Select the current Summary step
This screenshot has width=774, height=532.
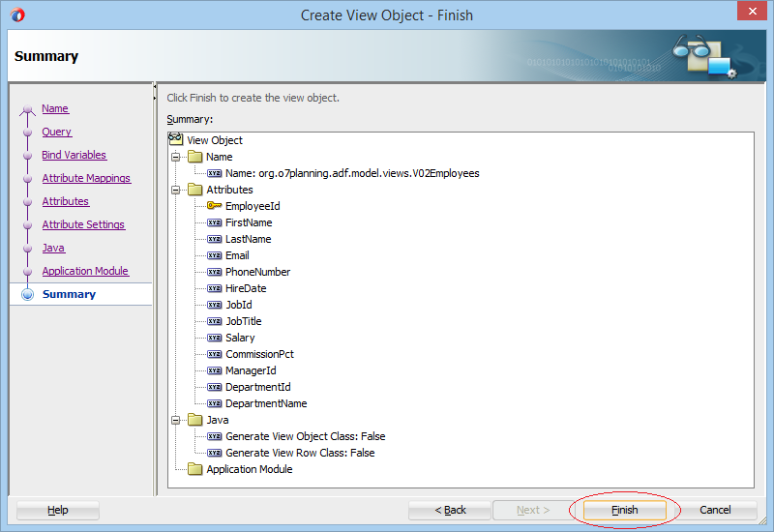[x=69, y=294]
